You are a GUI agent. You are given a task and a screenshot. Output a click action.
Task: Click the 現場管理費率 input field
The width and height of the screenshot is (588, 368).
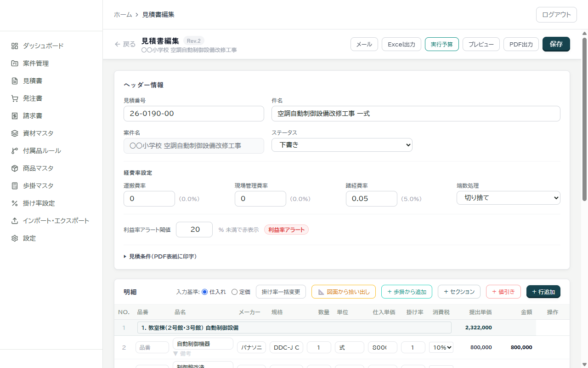pos(260,199)
